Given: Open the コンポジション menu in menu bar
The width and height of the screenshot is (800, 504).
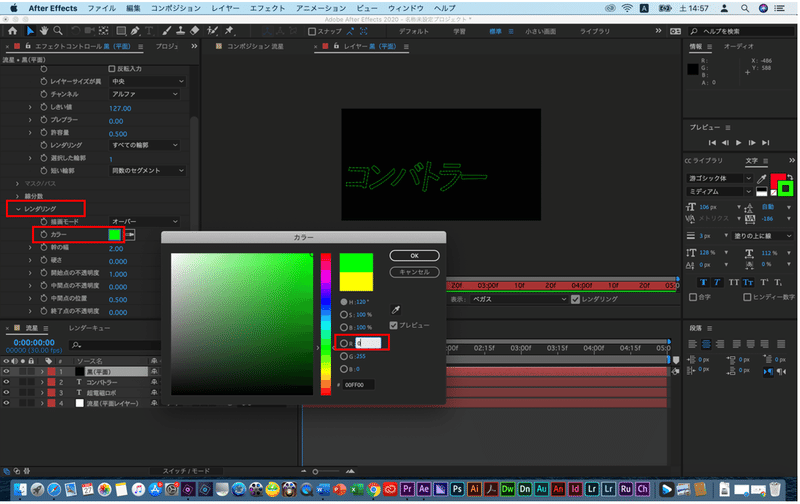Looking at the screenshot, I should 176,7.
